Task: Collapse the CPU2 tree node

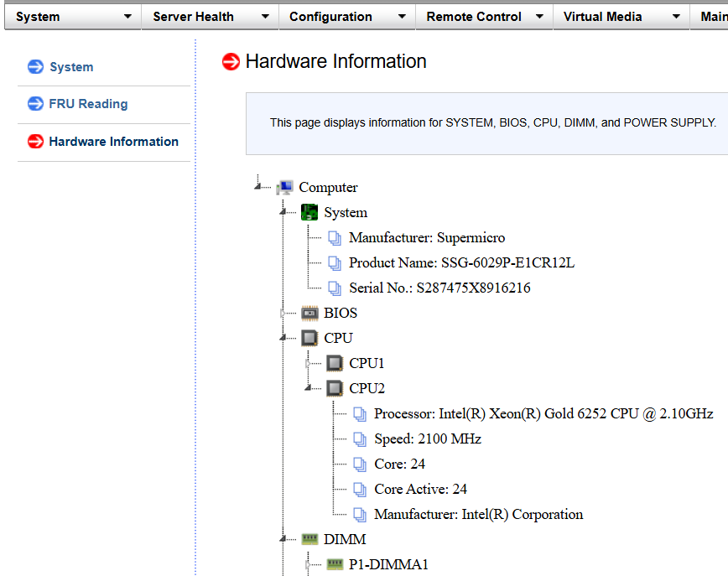Action: tap(309, 387)
